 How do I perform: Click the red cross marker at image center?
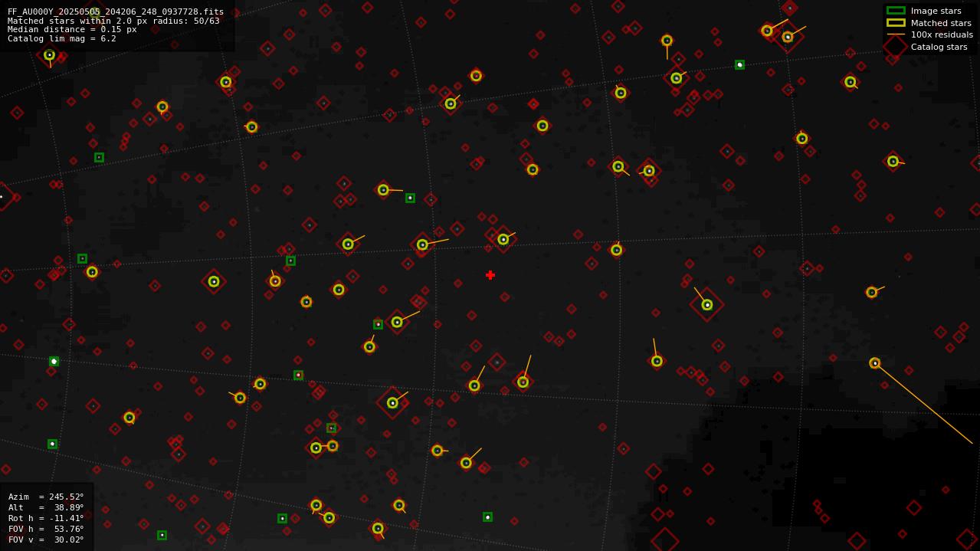(x=490, y=275)
